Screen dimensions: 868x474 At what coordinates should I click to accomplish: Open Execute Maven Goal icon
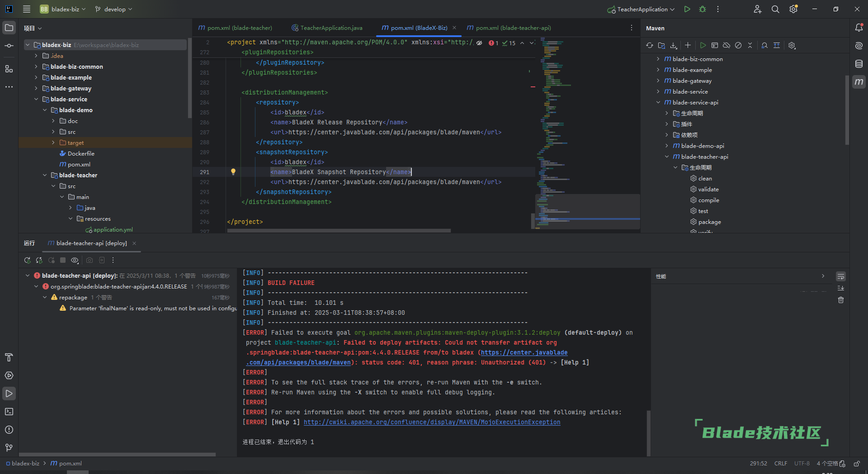pyautogui.click(x=715, y=45)
